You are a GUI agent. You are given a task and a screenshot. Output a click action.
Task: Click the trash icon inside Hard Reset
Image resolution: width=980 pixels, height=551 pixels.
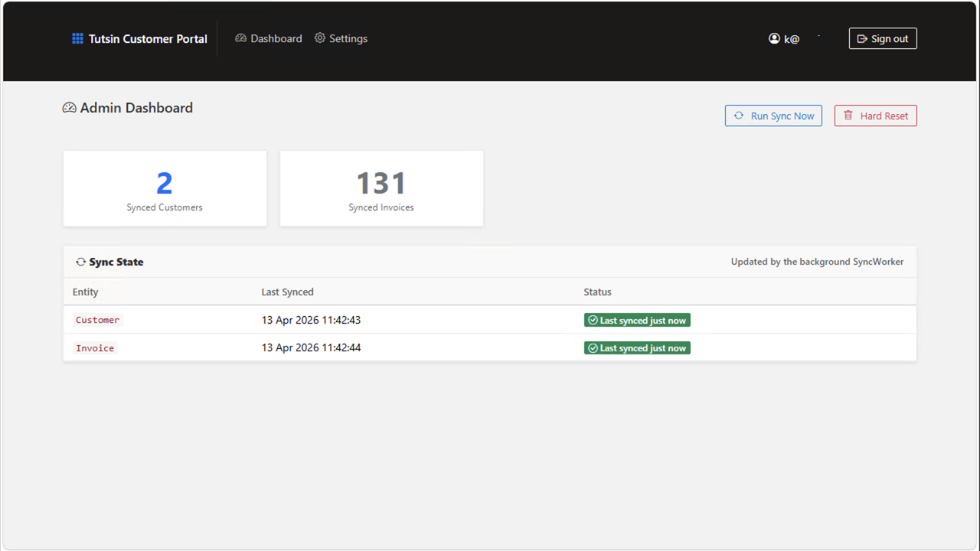[x=848, y=115]
